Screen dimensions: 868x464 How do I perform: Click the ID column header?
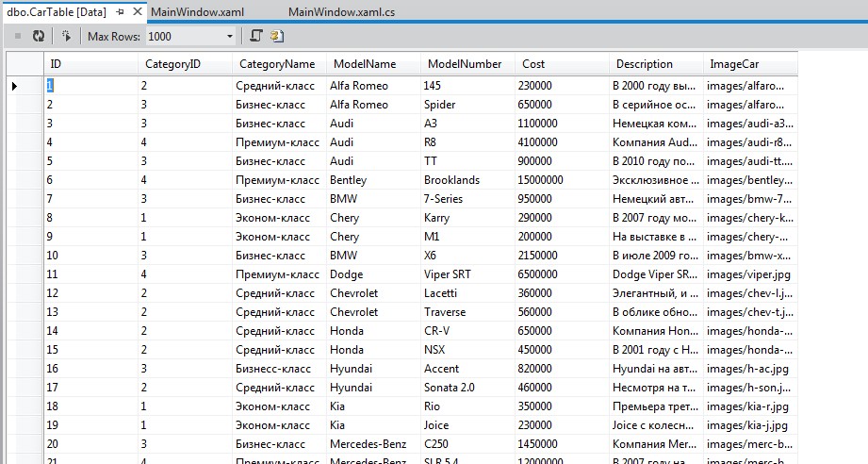pyautogui.click(x=90, y=64)
